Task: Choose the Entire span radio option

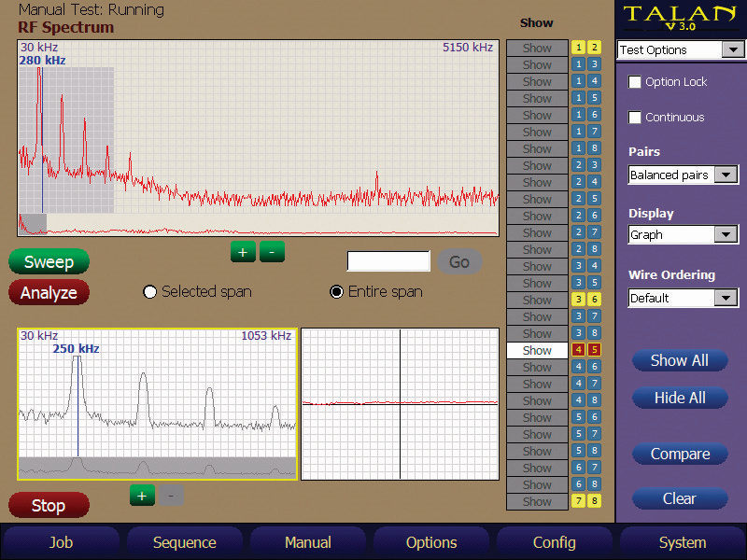Action: pos(336,292)
